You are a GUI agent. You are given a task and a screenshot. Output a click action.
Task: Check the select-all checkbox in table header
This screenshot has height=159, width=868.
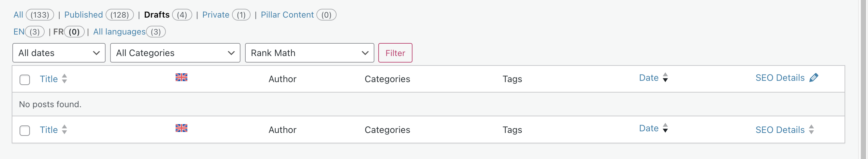[24, 80]
